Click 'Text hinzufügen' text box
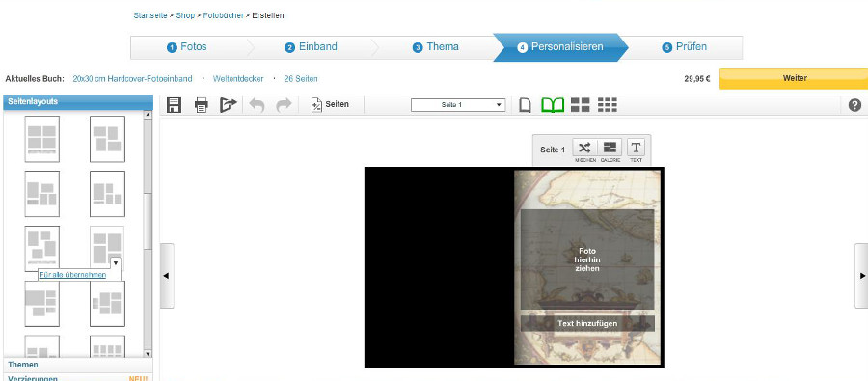 586,323
